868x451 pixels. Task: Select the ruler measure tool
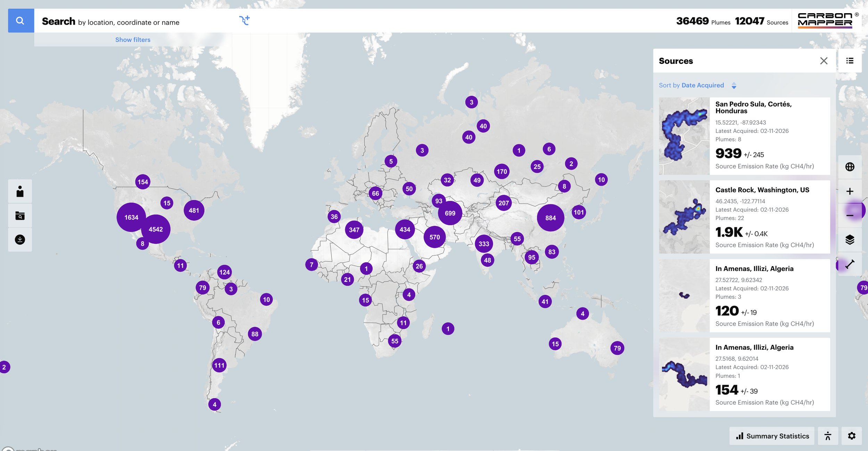click(850, 264)
